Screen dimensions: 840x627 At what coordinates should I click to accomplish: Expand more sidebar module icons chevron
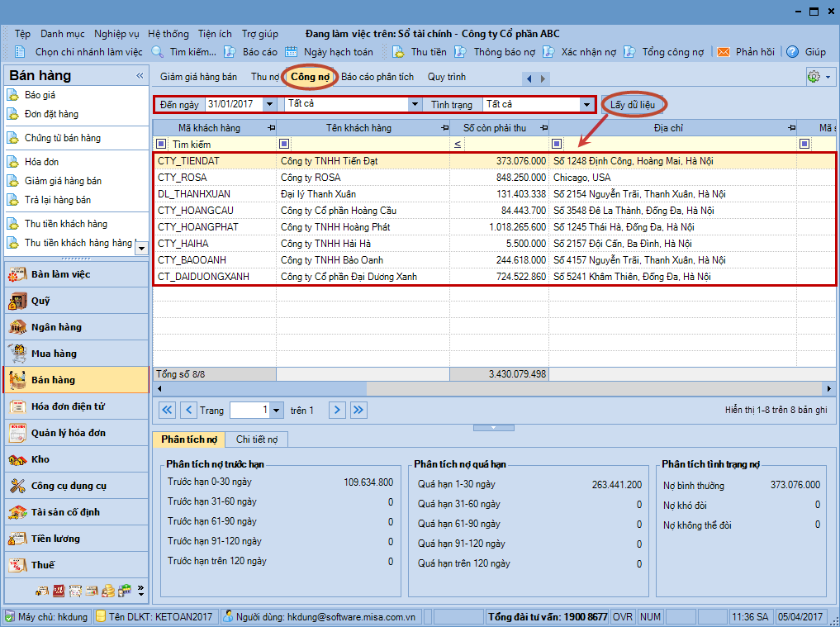pos(141,591)
